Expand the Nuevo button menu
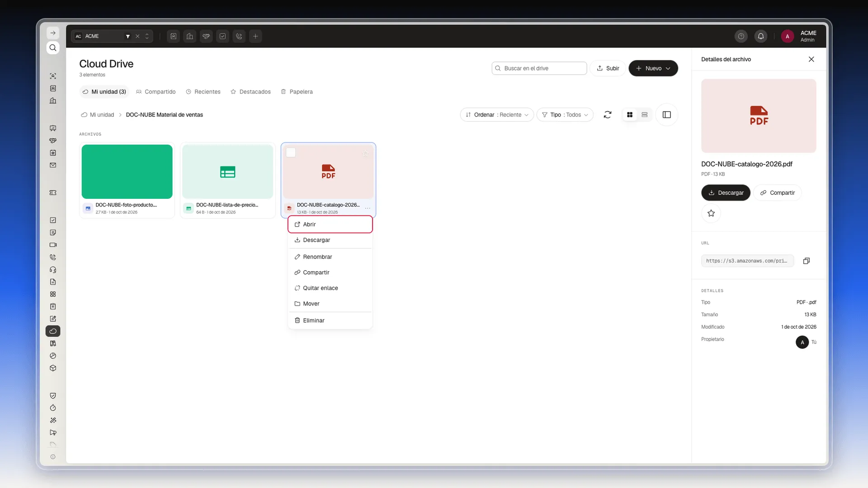 (653, 68)
